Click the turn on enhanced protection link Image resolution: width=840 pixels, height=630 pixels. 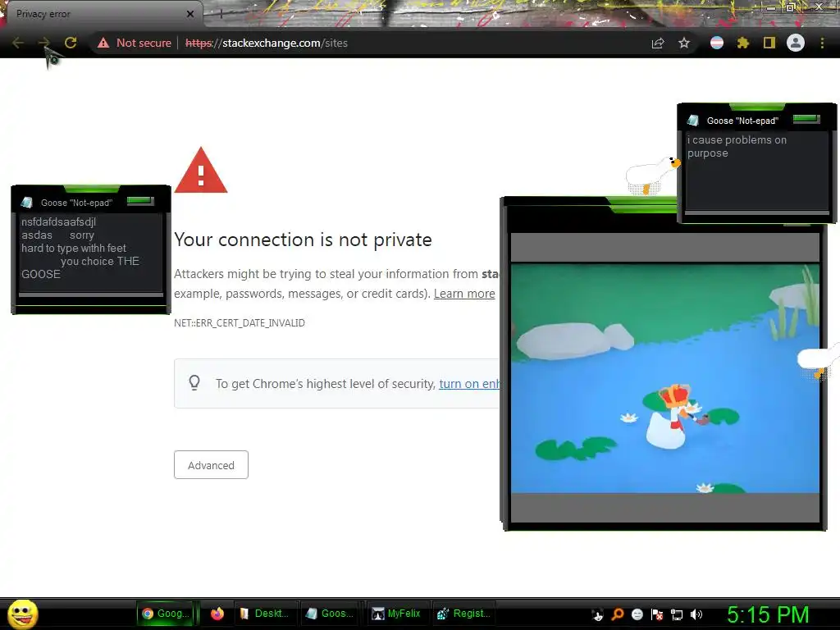(x=469, y=384)
